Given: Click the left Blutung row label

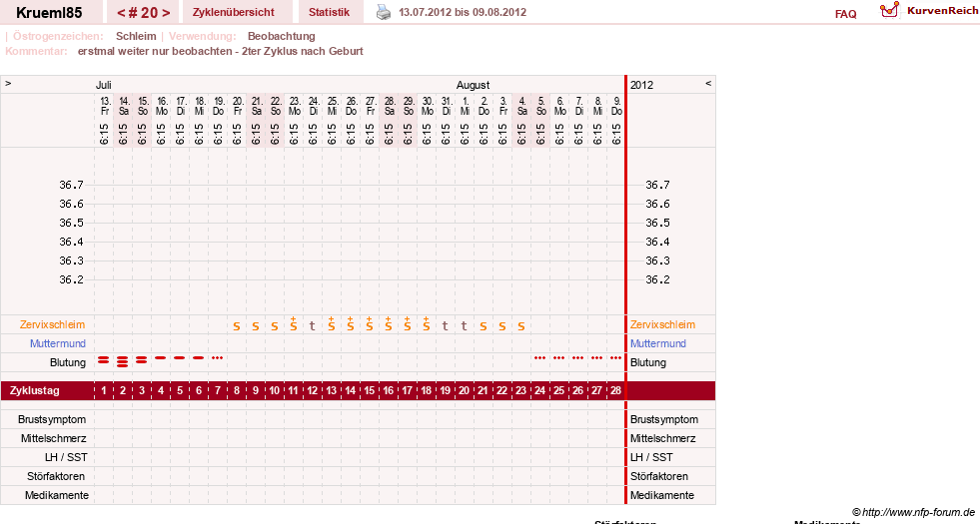Looking at the screenshot, I should (68, 363).
